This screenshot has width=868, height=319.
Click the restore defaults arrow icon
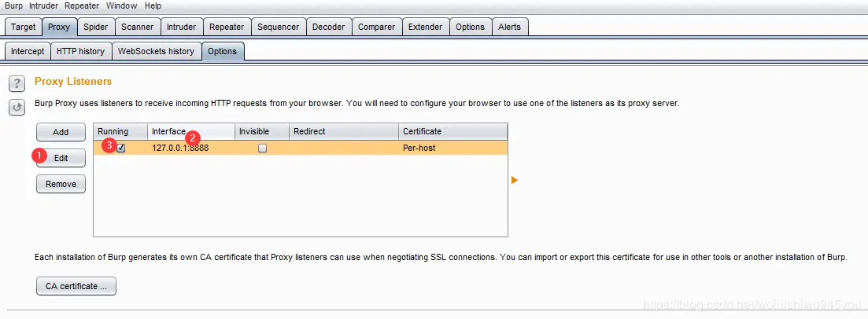click(x=17, y=108)
